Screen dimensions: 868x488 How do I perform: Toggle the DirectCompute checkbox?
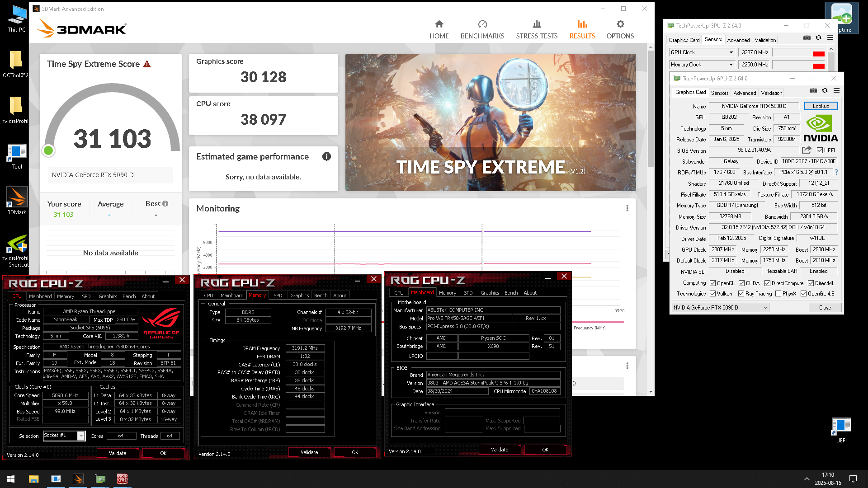(767, 283)
